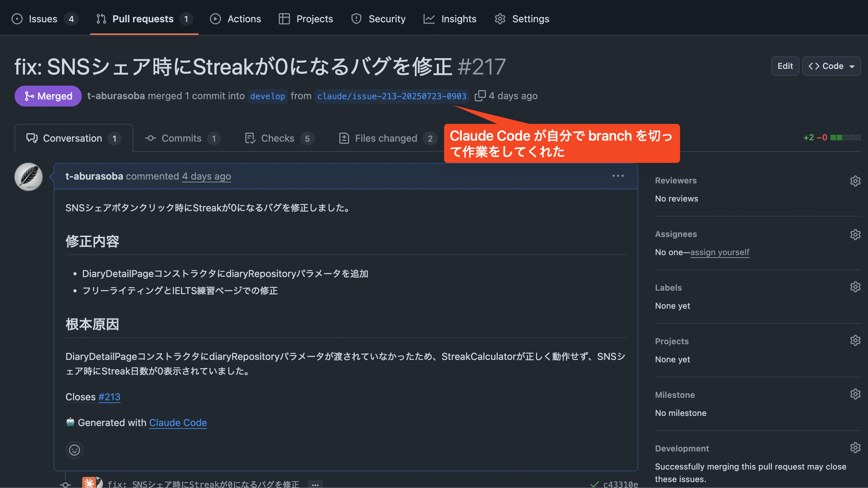The height and width of the screenshot is (488, 868).
Task: Open the Projects tab
Action: 306,19
